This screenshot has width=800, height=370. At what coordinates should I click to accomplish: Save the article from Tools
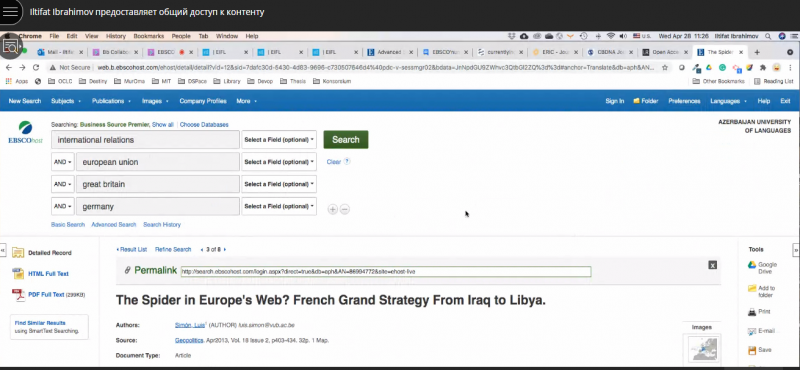(x=760, y=350)
